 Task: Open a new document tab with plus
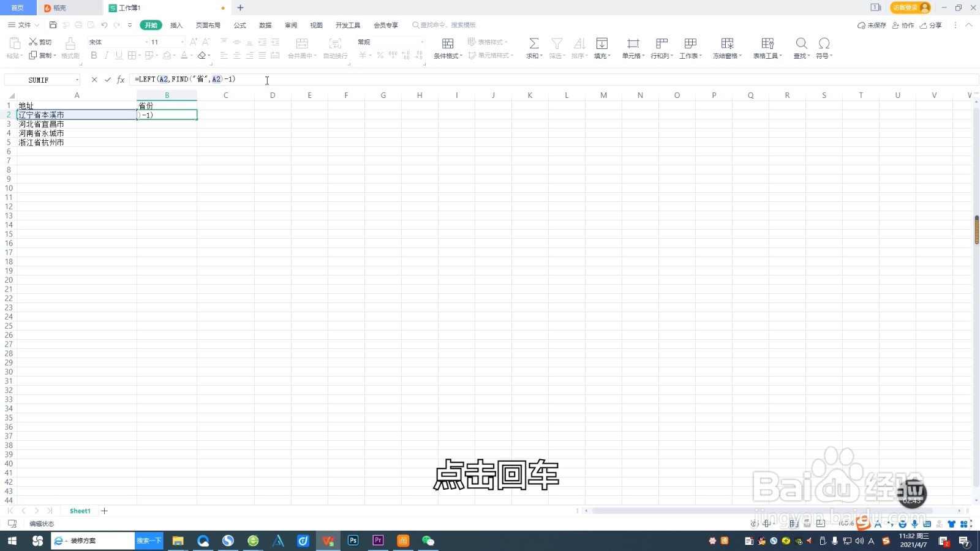(x=240, y=7)
